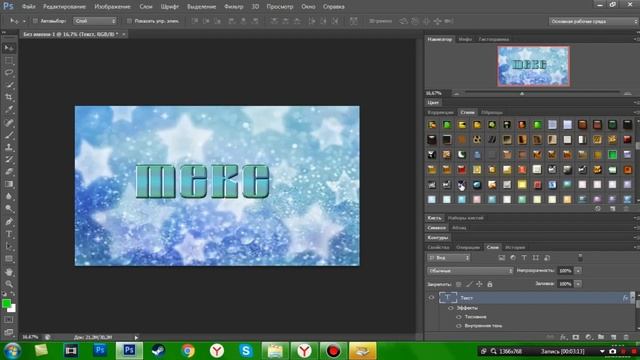Select the Eyedropper tool
The image size is (640, 360).
[x=9, y=109]
